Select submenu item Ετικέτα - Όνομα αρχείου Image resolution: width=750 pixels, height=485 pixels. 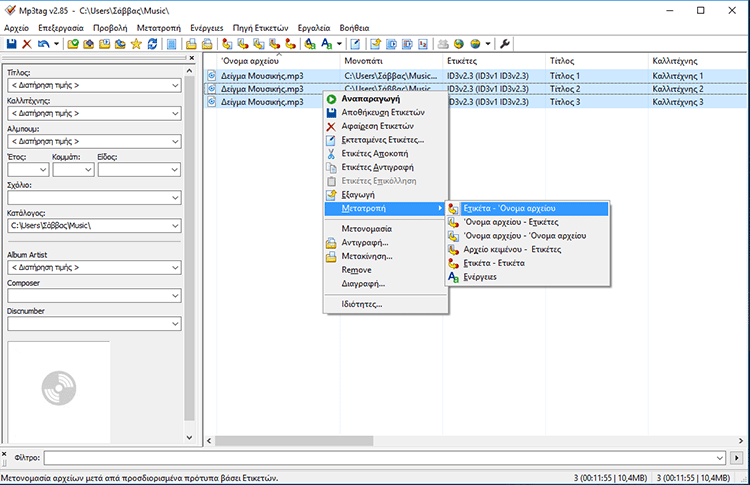pos(527,209)
